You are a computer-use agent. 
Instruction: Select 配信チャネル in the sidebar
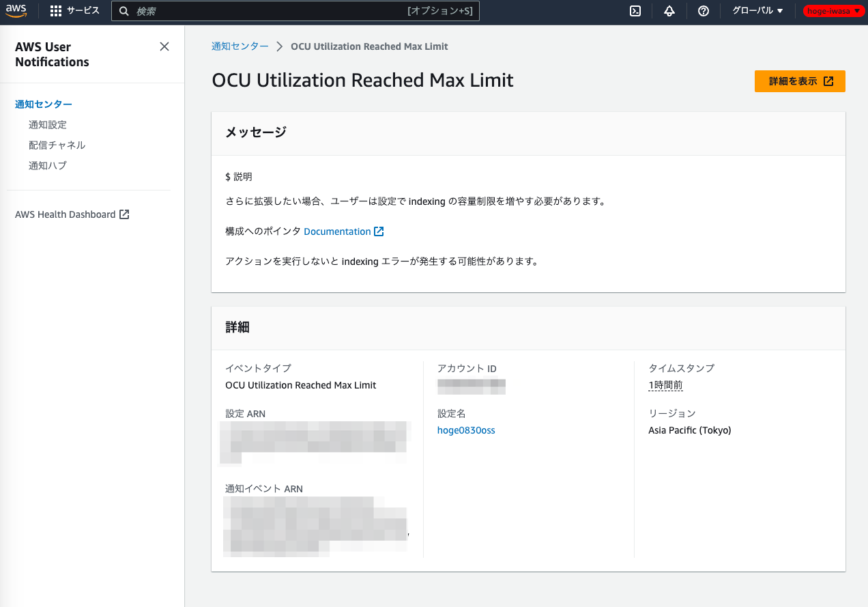pyautogui.click(x=57, y=145)
